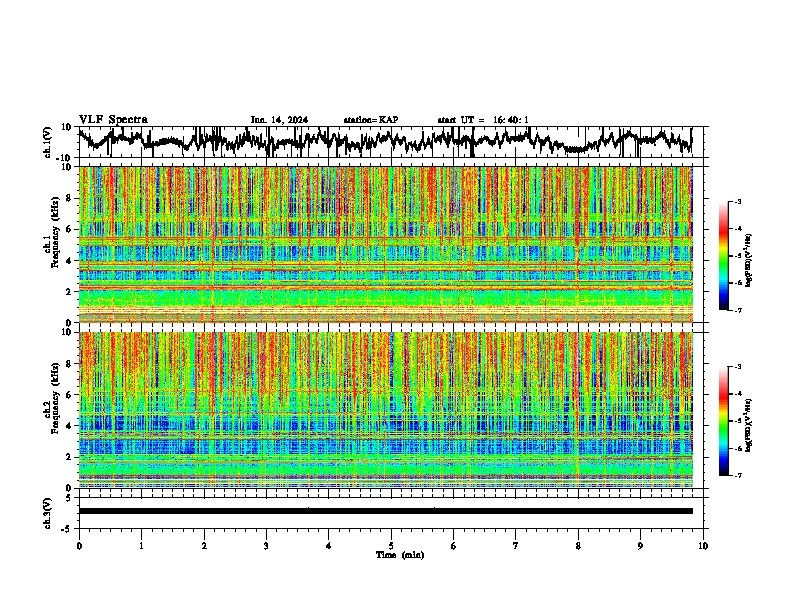Click the '-3' label on ch.2 colorbar
The width and height of the screenshot is (792, 612).
click(x=738, y=367)
